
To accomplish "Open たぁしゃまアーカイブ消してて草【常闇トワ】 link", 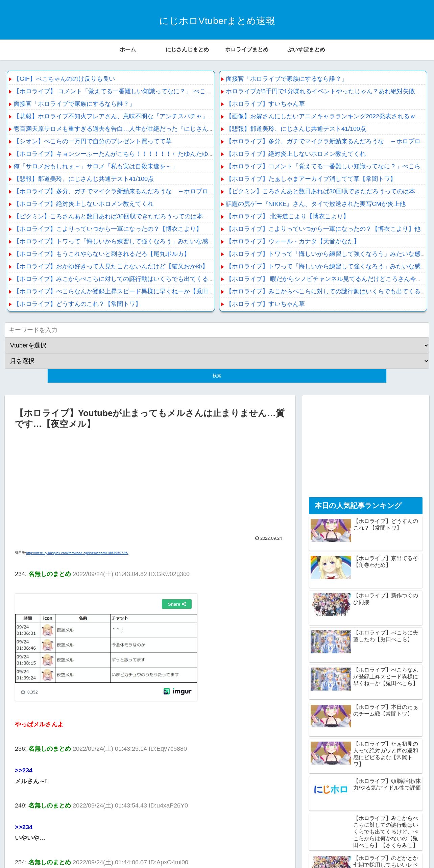I will coord(311,179).
